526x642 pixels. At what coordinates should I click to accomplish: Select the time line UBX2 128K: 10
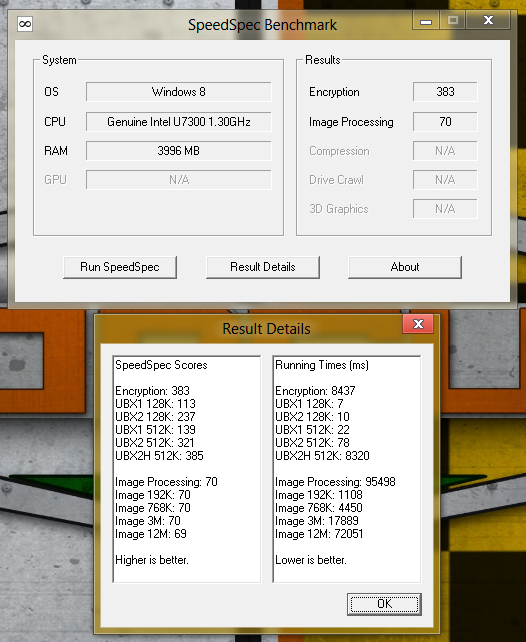tap(312, 417)
